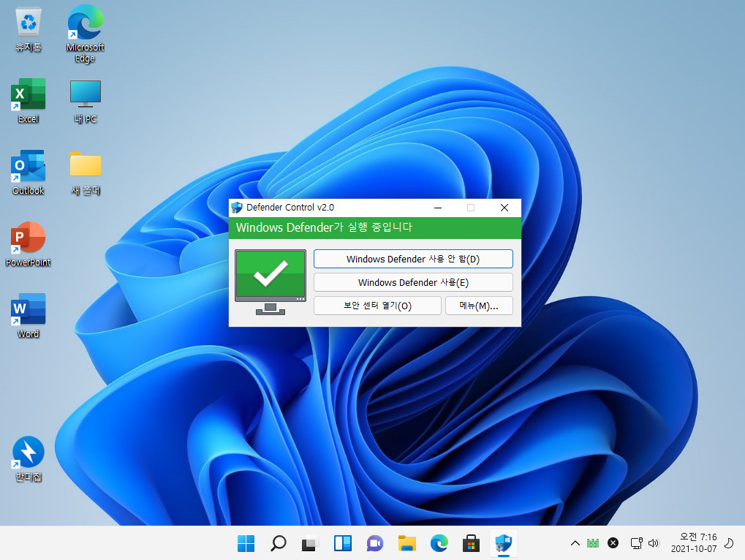
Task: Select the Microsoft Edge desktop shortcut
Action: tap(85, 34)
